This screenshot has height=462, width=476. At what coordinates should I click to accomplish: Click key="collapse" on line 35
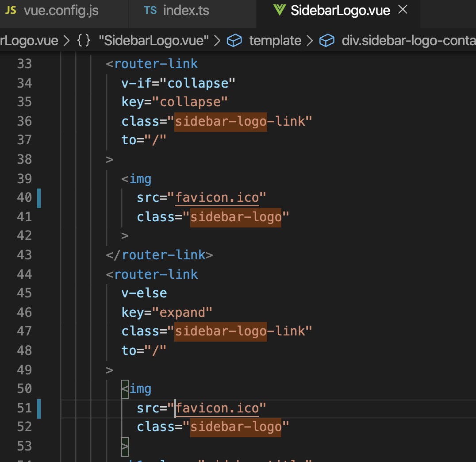pyautogui.click(x=175, y=102)
